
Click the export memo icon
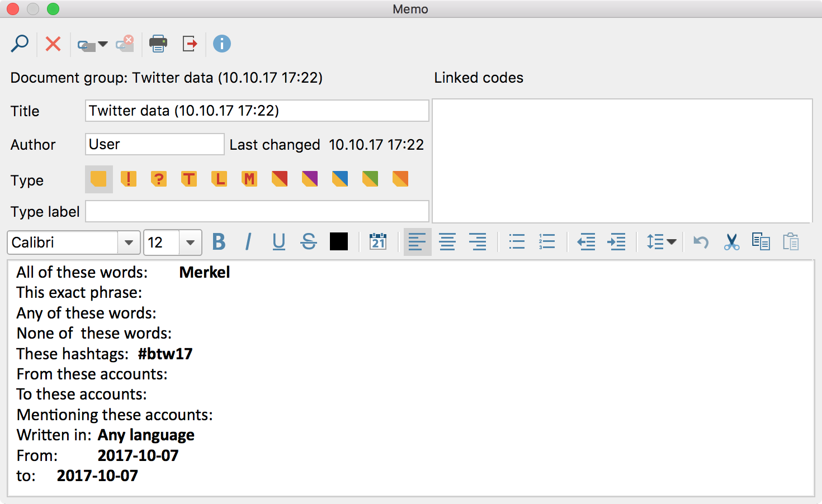(190, 44)
